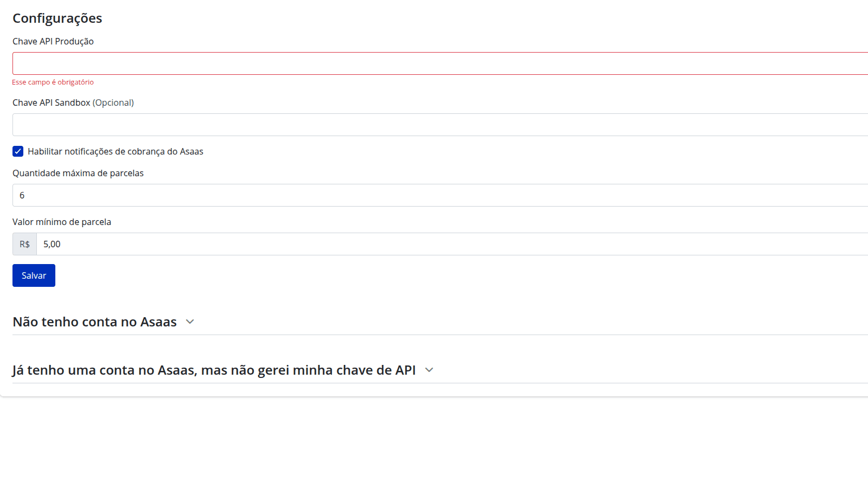The width and height of the screenshot is (868, 488).
Task: Uncheck Habilitar notificações de cobrança checkbox
Action: (x=18, y=151)
